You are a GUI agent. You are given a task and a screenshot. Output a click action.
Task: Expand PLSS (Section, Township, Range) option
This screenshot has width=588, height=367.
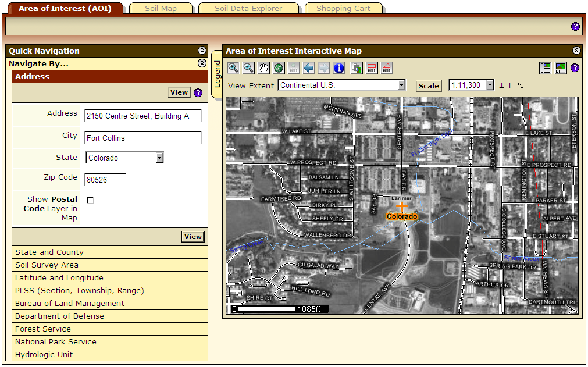click(110, 291)
